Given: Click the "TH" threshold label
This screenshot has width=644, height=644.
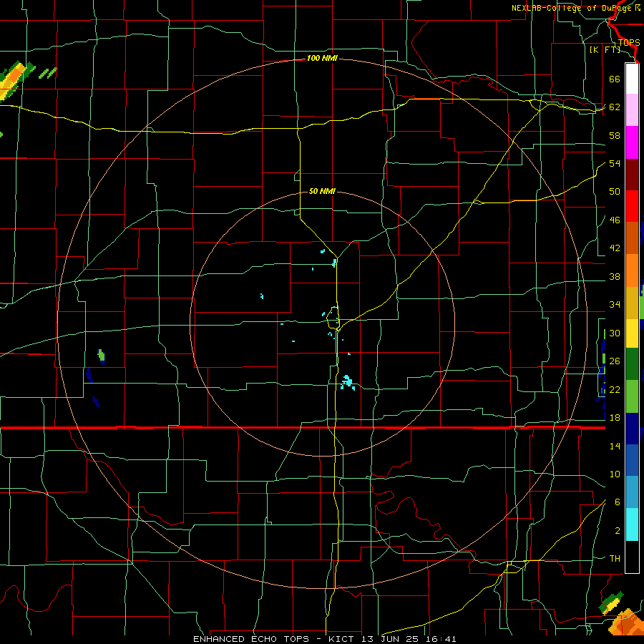Looking at the screenshot, I should [615, 559].
